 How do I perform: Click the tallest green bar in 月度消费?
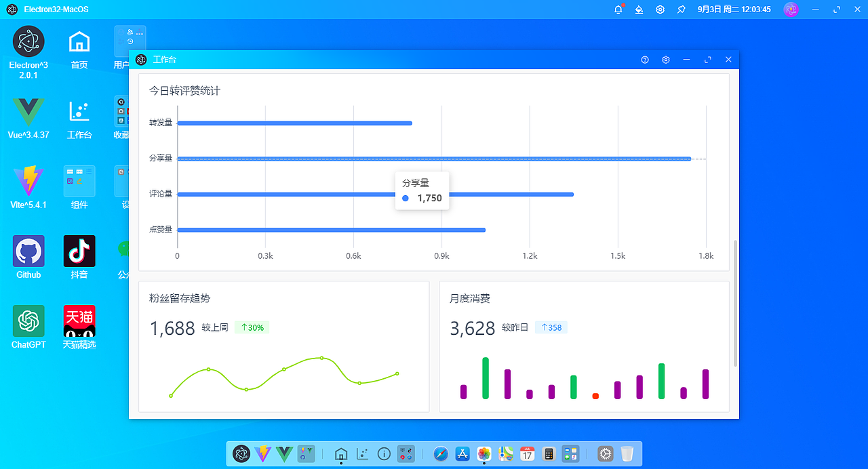(486, 378)
